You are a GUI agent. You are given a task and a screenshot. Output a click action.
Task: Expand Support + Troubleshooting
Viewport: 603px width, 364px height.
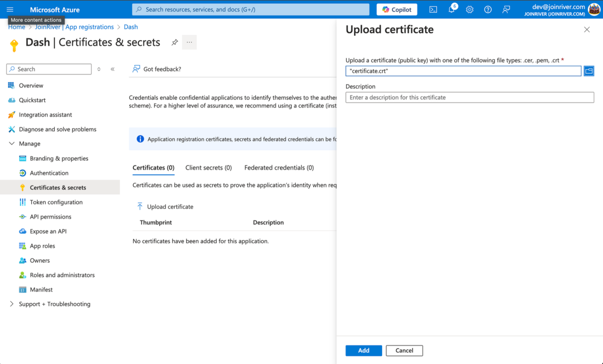tap(11, 304)
